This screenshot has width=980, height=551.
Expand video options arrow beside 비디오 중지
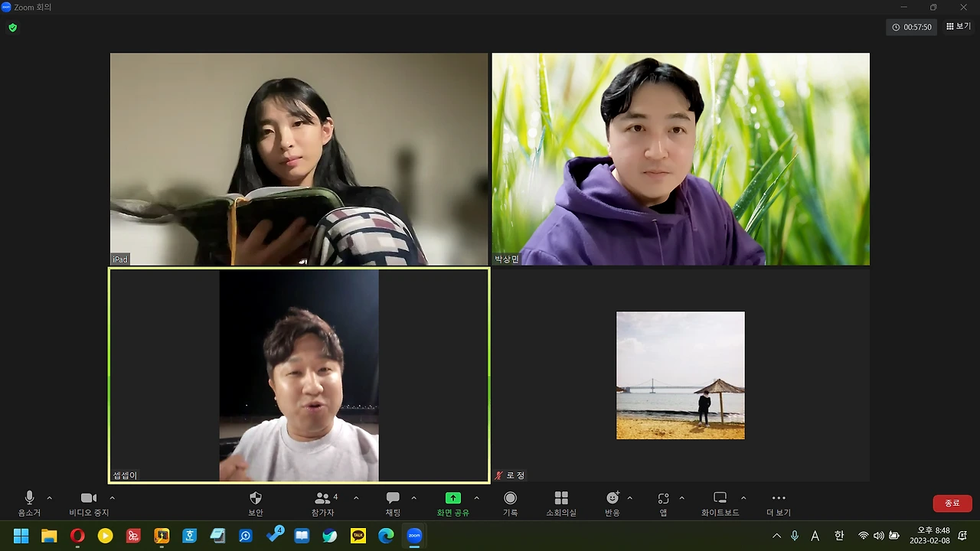112,498
